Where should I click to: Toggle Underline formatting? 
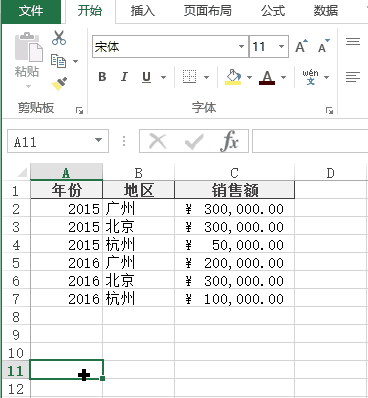coord(146,77)
